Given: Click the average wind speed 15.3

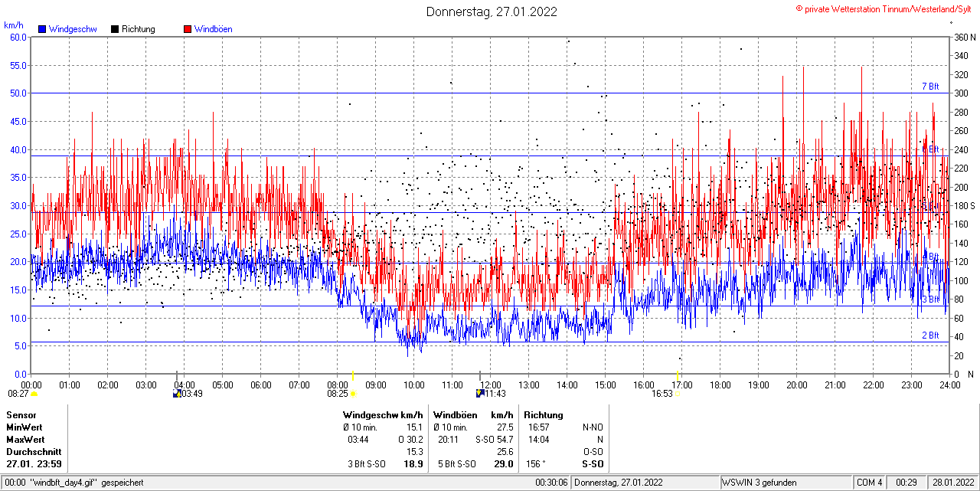Looking at the screenshot, I should click(414, 452).
